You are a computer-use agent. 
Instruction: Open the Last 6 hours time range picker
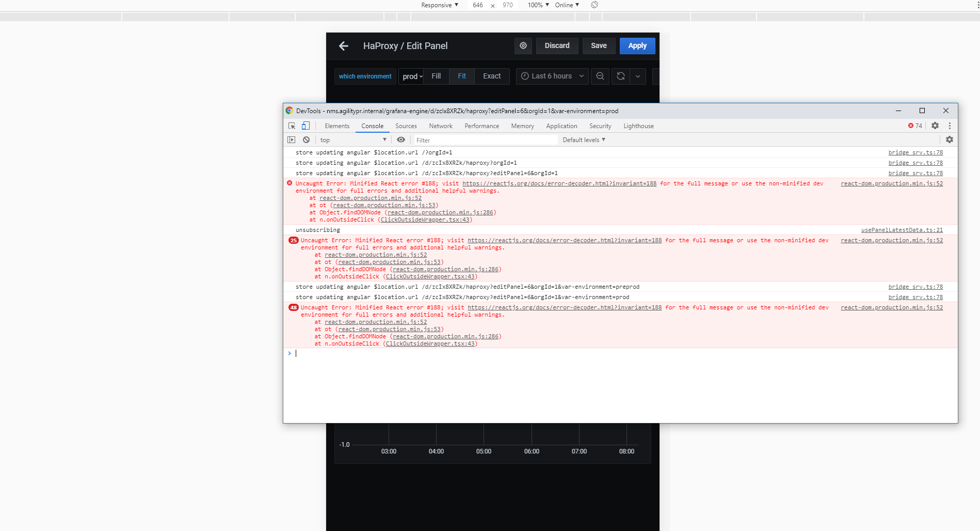552,76
